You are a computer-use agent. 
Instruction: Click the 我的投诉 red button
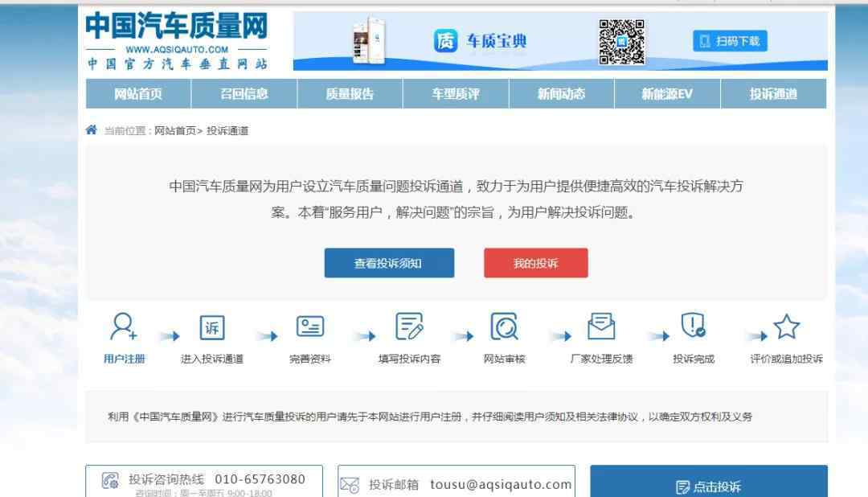536,263
